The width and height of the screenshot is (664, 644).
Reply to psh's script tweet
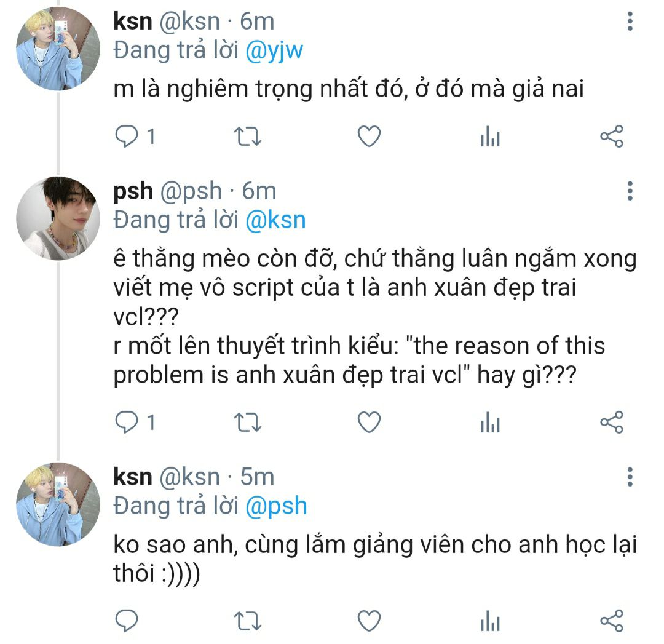point(127,423)
